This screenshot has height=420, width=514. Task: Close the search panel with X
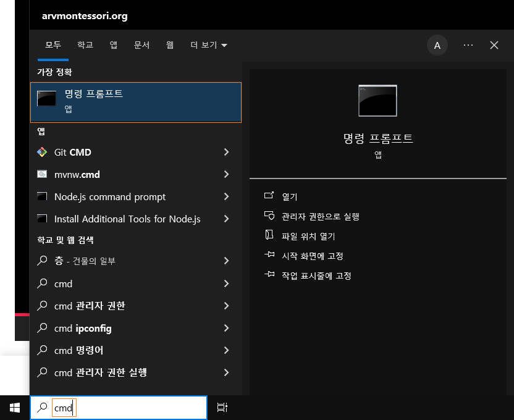coord(494,45)
